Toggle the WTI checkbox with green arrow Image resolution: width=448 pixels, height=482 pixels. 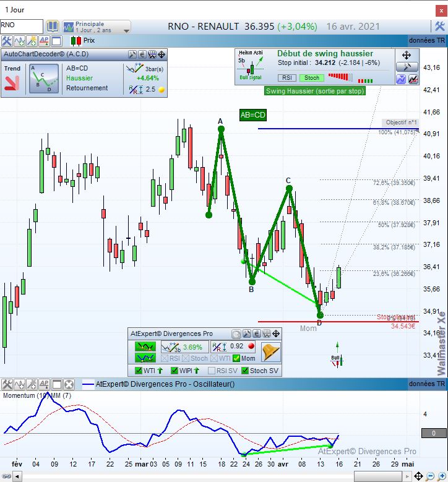pyautogui.click(x=139, y=371)
